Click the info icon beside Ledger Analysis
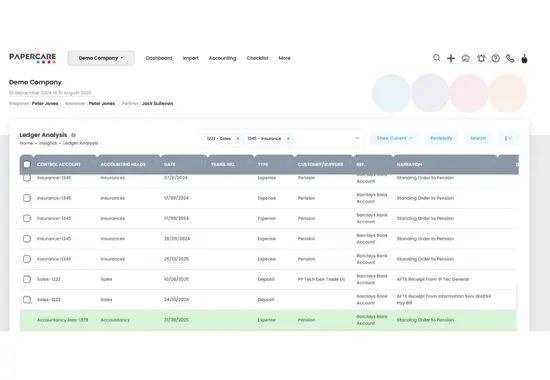The height and width of the screenshot is (380, 550). click(x=73, y=135)
